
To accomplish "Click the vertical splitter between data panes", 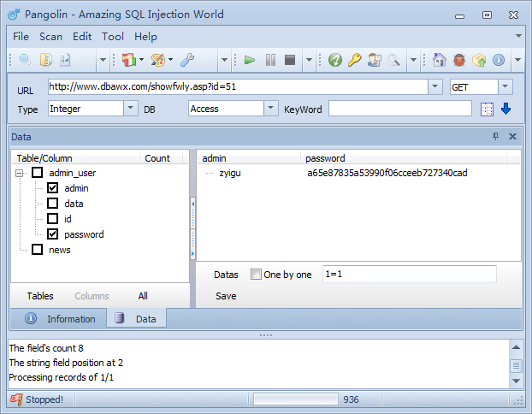I will click(192, 228).
